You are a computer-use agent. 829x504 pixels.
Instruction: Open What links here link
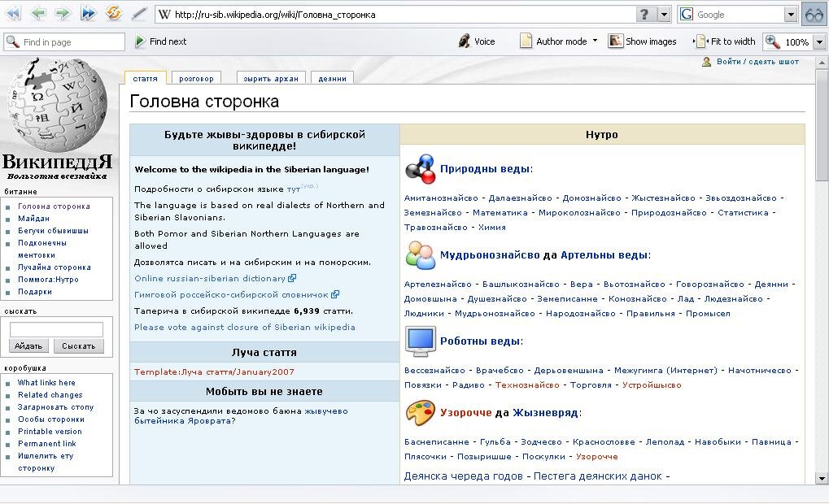click(x=46, y=383)
